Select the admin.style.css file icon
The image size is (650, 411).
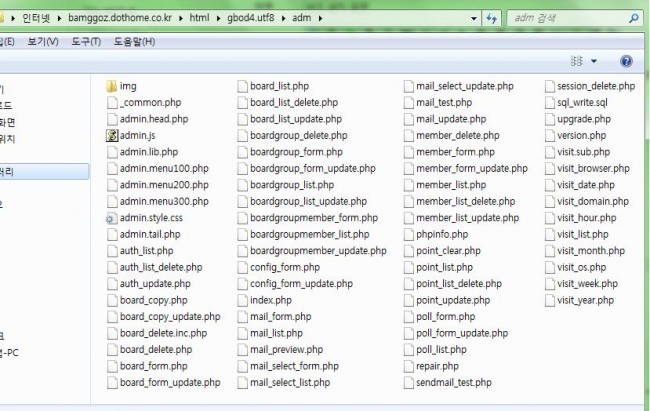[111, 218]
